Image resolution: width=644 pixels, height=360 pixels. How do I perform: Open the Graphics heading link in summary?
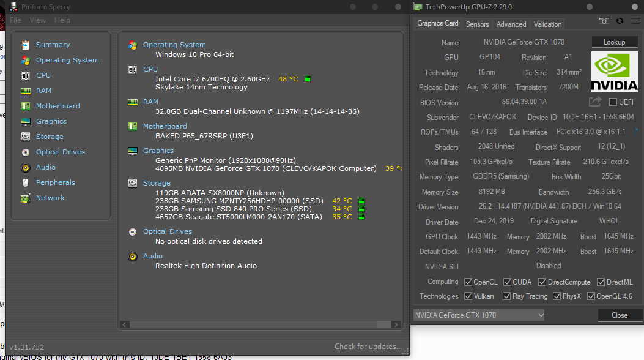[x=158, y=151]
